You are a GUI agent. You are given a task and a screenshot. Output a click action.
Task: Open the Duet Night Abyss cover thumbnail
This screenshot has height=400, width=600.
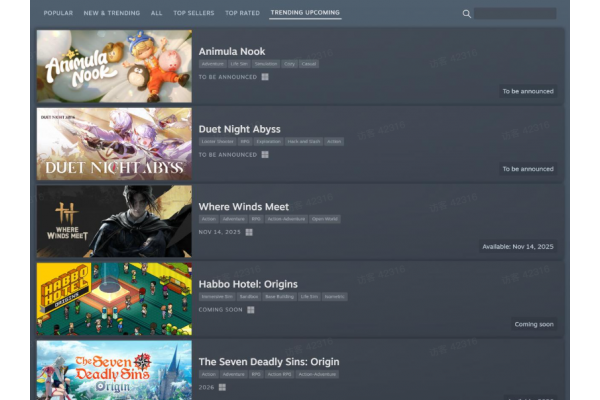pos(114,144)
